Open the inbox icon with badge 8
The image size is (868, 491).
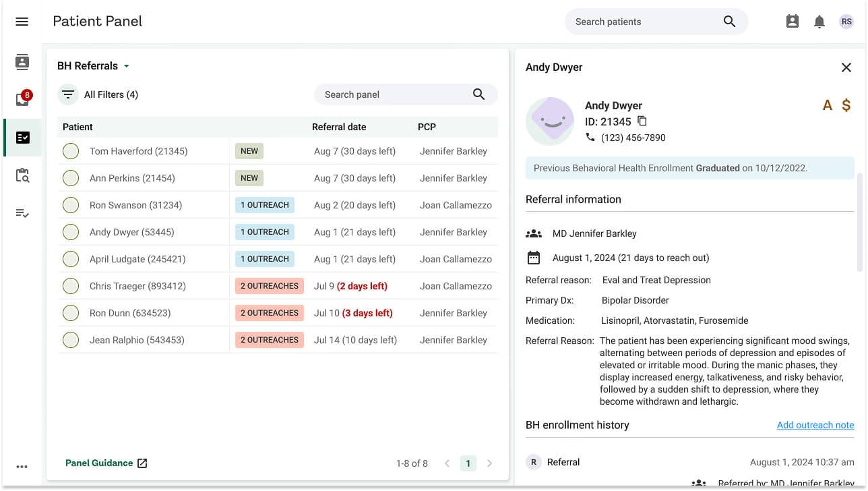pos(23,99)
